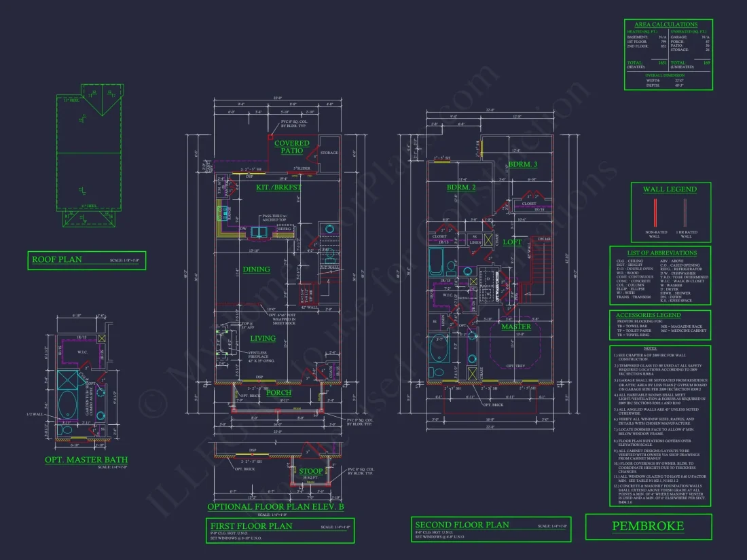
Task: Click the kitchen sink symbol beside DW label
Action: click(259, 232)
